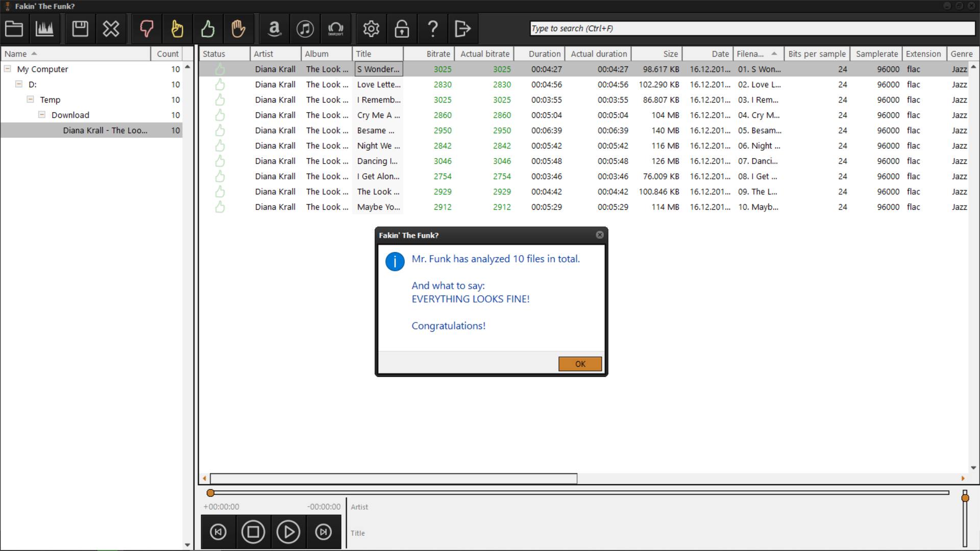
Task: Collapse the Download folder node
Action: click(x=42, y=114)
